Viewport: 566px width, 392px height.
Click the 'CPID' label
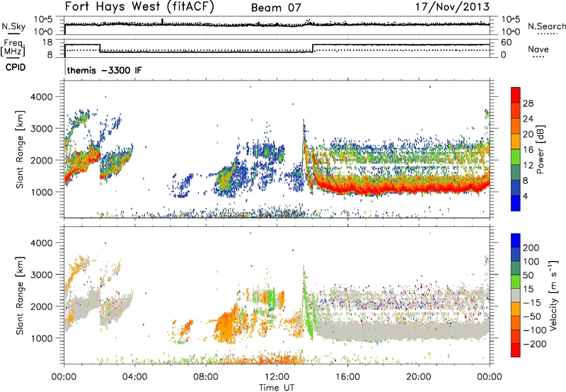[x=16, y=67]
